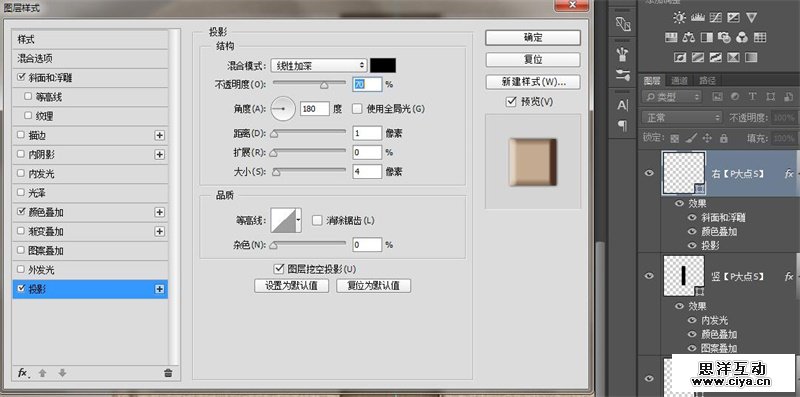Image resolution: width=800 pixels, height=397 pixels.
Task: Add Gradient Map adjustment icon
Action: point(751,57)
